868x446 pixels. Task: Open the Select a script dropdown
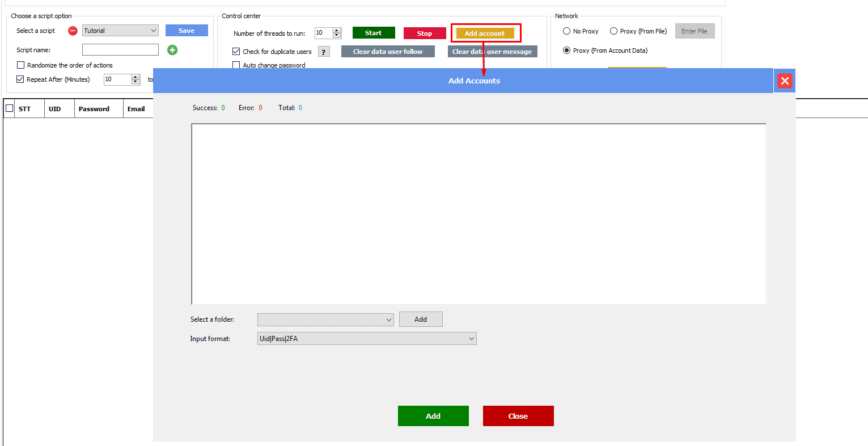[x=120, y=31]
